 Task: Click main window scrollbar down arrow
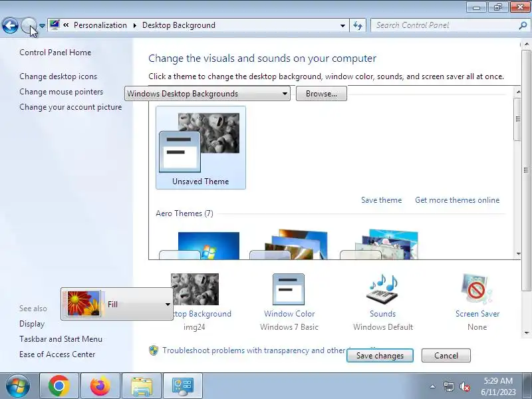527,333
